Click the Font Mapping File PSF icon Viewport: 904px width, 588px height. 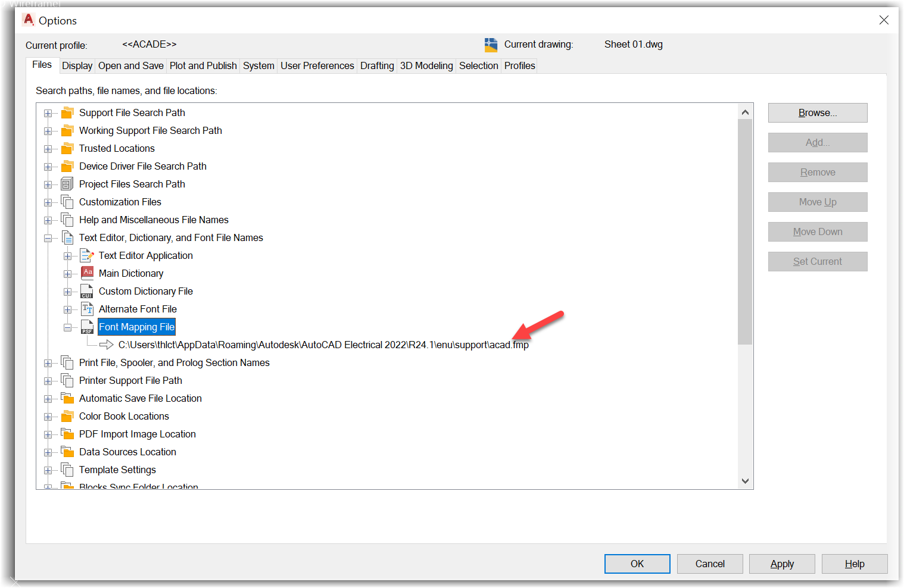tap(87, 327)
